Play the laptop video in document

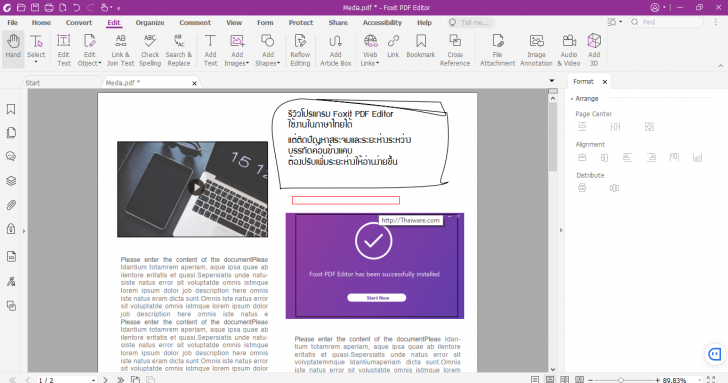pos(195,187)
